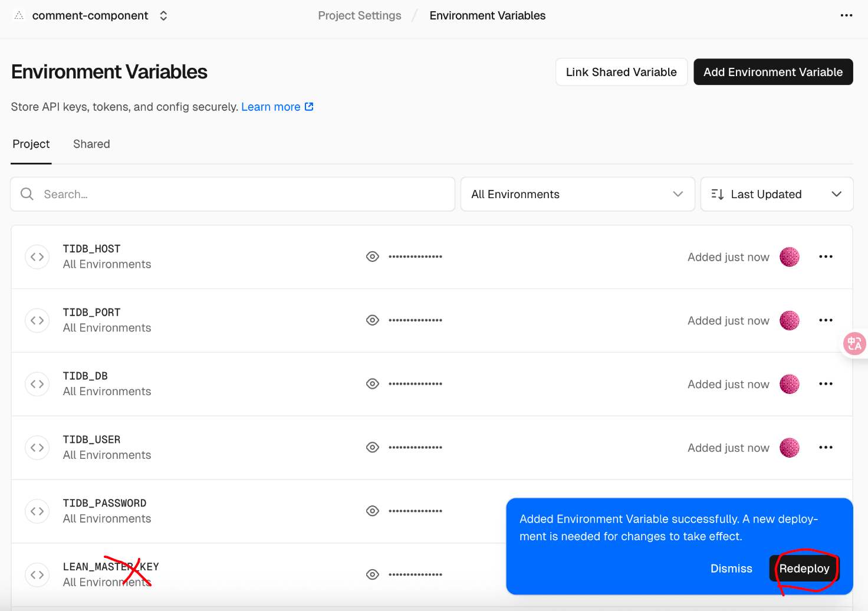Switch to the Shared tab

pos(91,144)
